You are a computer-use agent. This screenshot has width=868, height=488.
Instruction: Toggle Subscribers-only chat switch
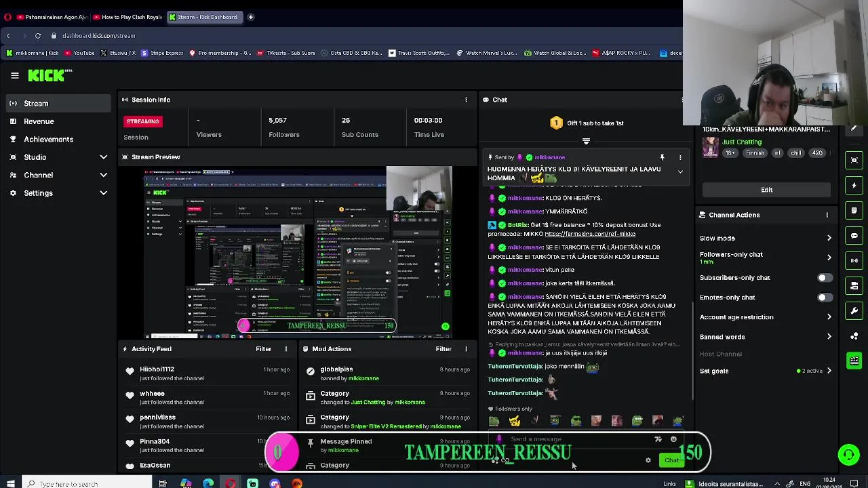pos(825,278)
